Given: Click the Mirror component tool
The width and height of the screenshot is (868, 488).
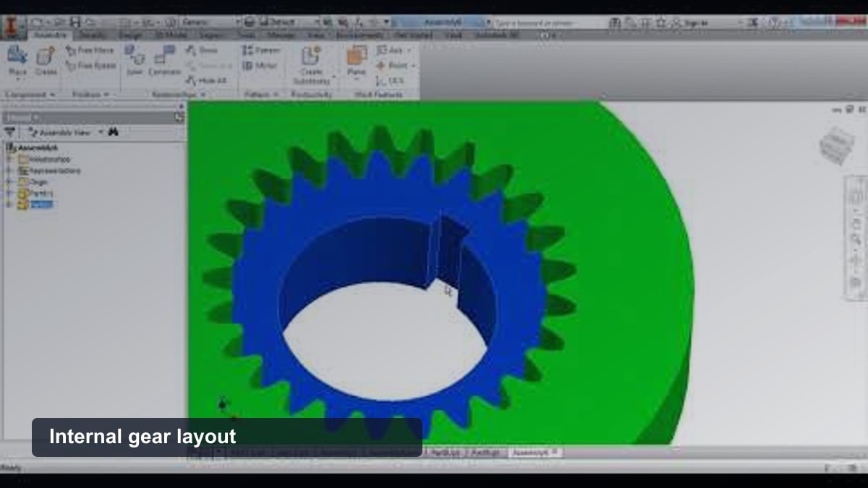Looking at the screenshot, I should point(260,65).
